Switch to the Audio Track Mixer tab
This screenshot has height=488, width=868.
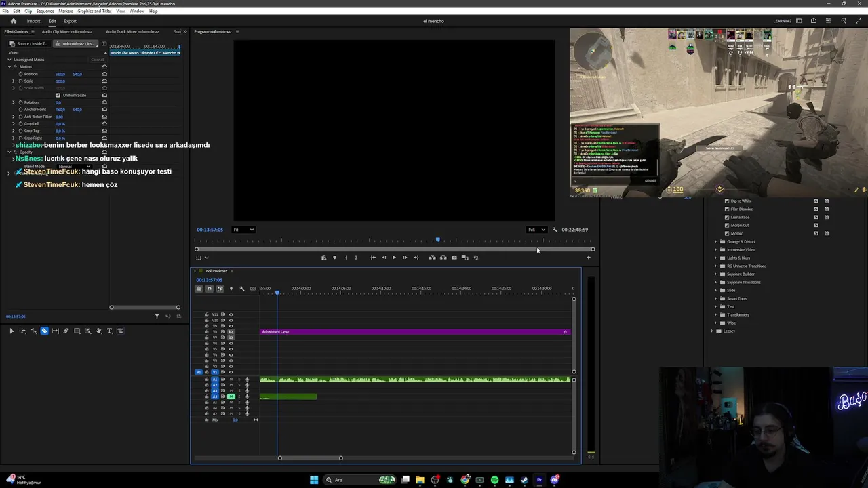[132, 31]
